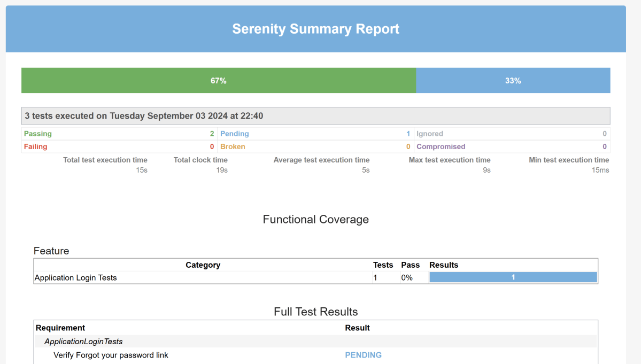Click the Serenity Summary Report title
The width and height of the screenshot is (641, 364).
315,29
